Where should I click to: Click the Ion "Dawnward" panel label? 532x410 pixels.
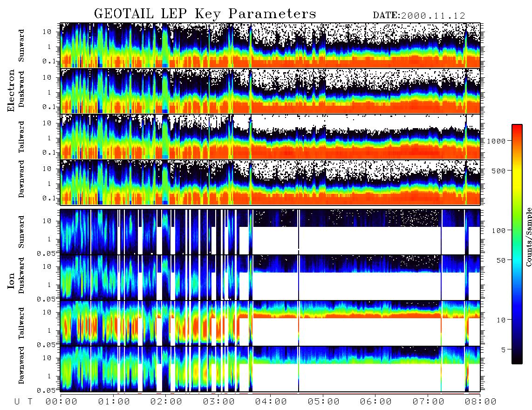coord(21,365)
